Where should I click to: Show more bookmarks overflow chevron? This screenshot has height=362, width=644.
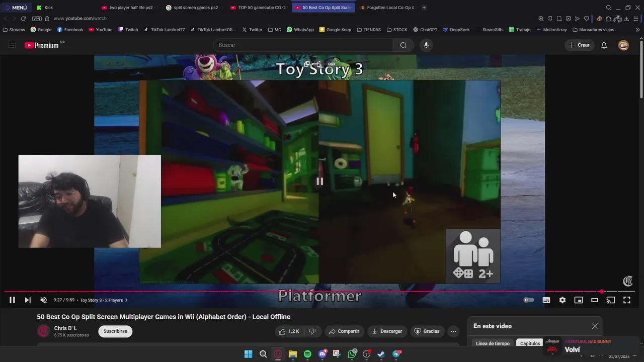637,30
